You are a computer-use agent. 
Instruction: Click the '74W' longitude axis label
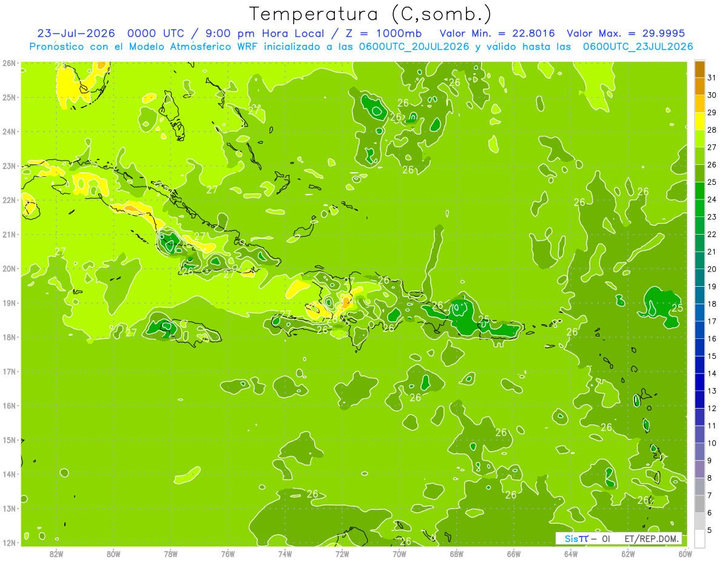pyautogui.click(x=285, y=554)
